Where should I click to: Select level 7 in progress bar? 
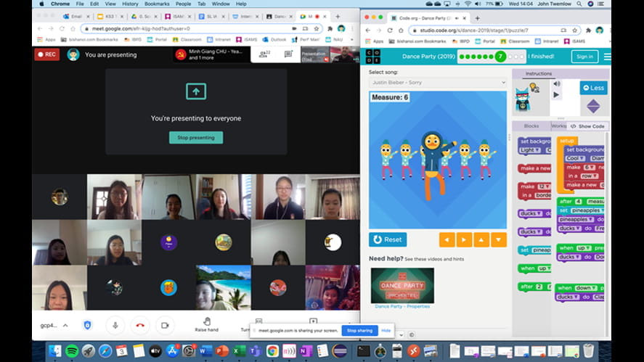(x=500, y=57)
